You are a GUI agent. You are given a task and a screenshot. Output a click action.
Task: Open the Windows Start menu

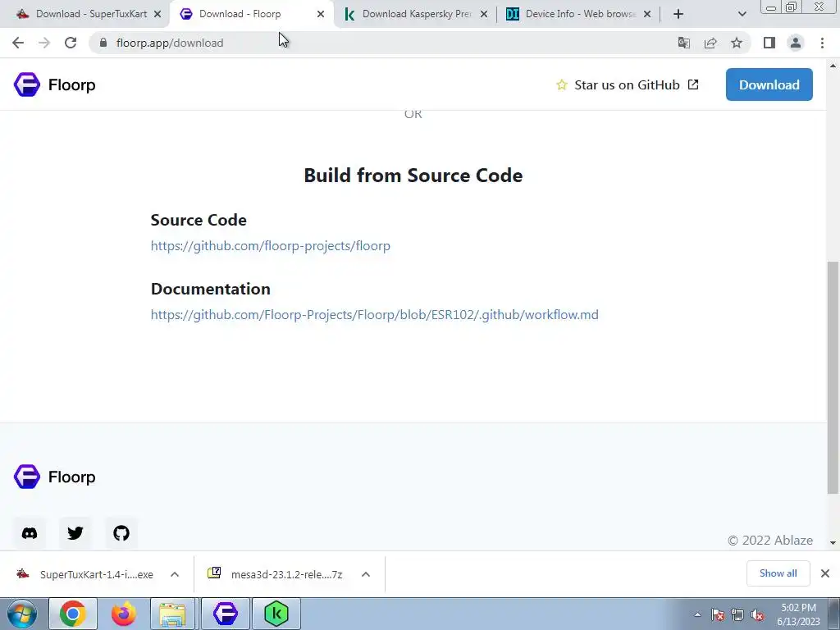tap(22, 614)
